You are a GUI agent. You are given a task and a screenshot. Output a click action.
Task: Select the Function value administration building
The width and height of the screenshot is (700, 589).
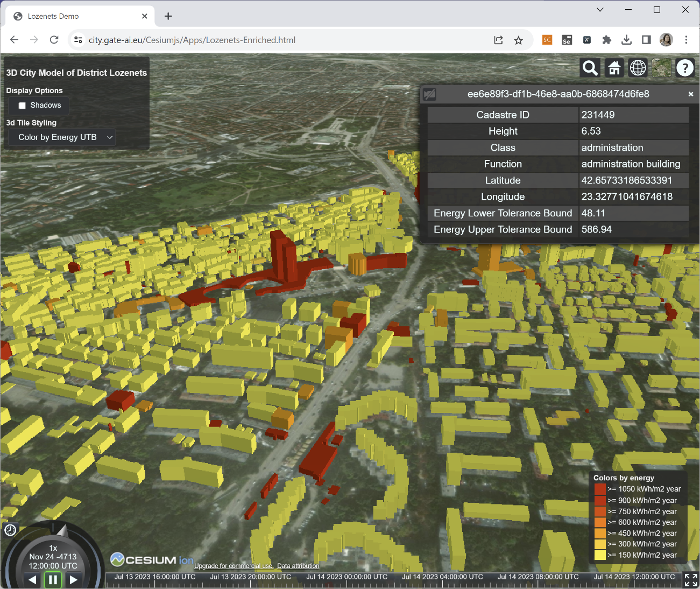tap(631, 164)
